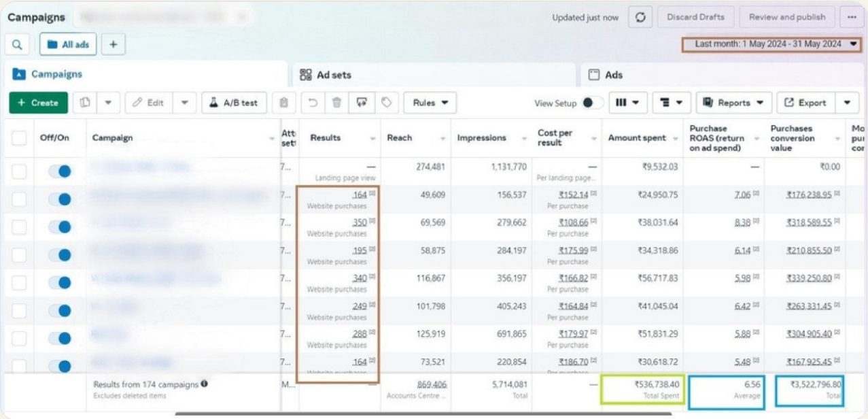The image size is (868, 419).
Task: Toggle switch for campaign with 116,867 reach
Action: 60,282
